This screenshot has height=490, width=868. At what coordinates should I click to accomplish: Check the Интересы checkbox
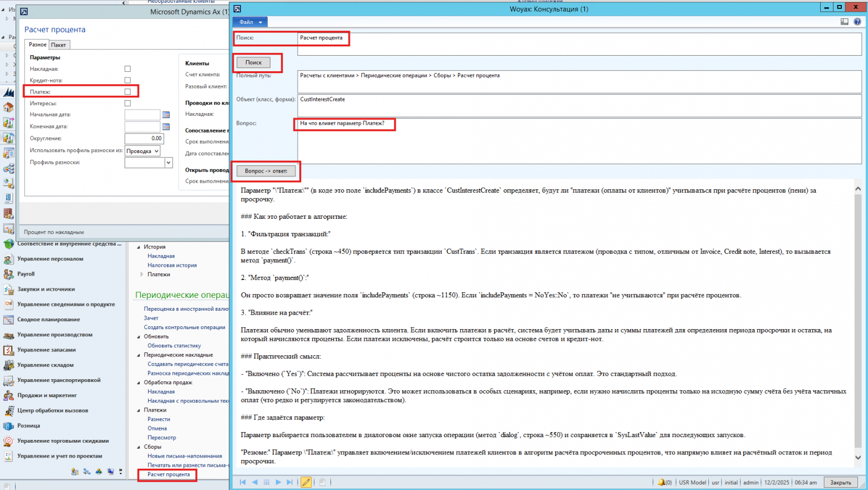click(x=127, y=104)
